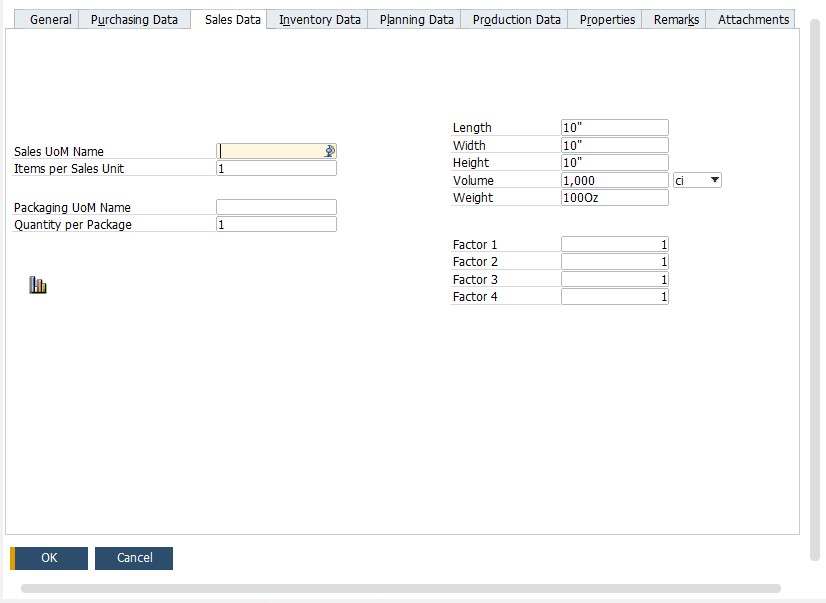The image size is (826, 603).
Task: Select the Width input field
Action: coord(614,144)
